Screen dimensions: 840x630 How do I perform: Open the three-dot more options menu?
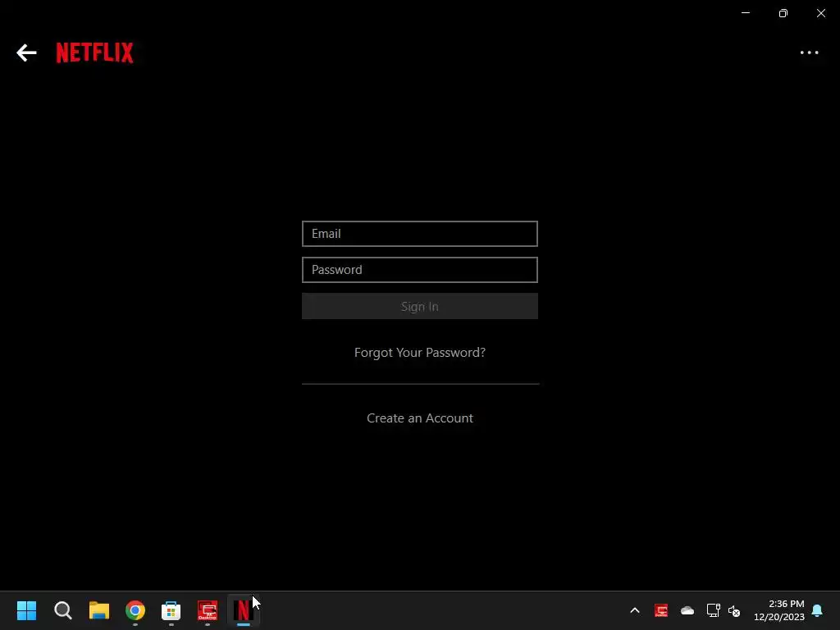[809, 52]
